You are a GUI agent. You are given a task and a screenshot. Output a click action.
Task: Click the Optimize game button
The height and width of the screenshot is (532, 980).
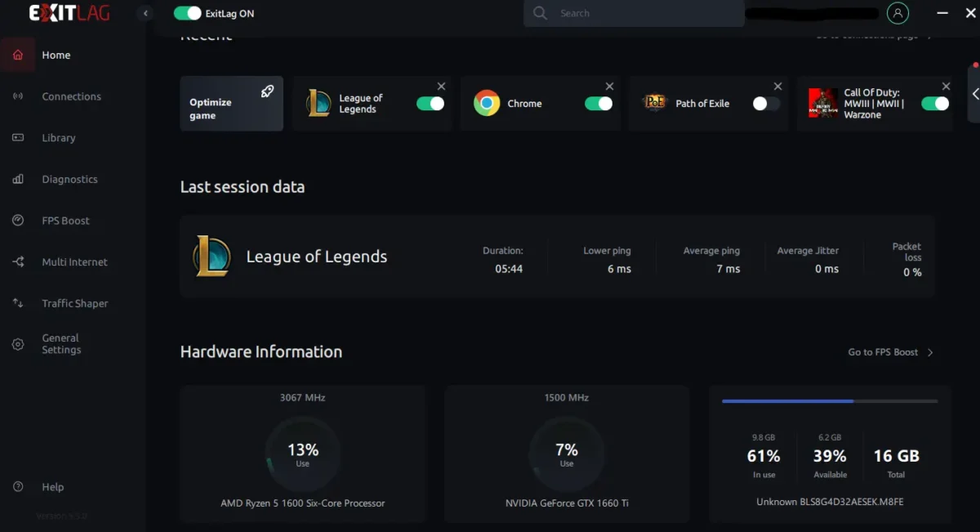click(x=232, y=104)
